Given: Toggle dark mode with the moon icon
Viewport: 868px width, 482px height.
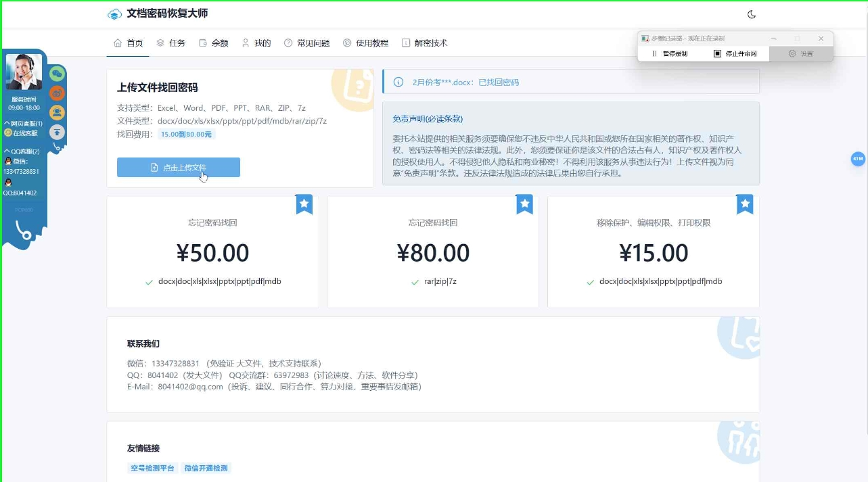Looking at the screenshot, I should 751,14.
